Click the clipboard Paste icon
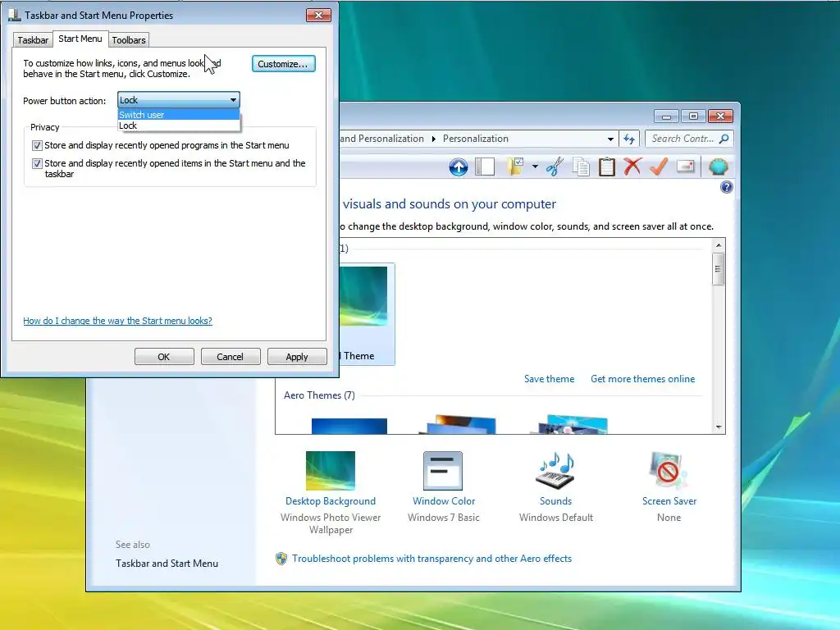This screenshot has height=630, width=840. 606,167
